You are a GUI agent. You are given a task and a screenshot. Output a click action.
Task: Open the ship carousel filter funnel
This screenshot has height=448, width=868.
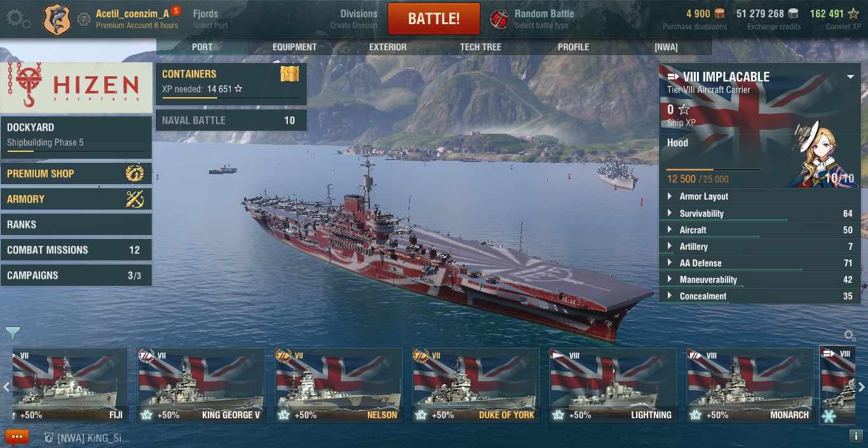pos(13,332)
